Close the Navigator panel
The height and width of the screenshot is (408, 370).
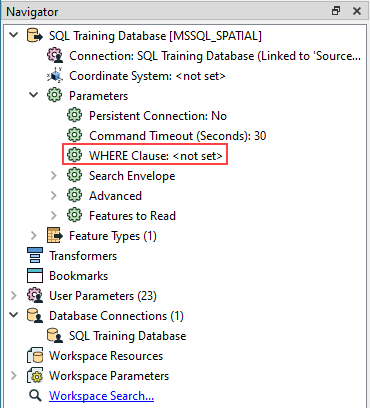[x=357, y=11]
